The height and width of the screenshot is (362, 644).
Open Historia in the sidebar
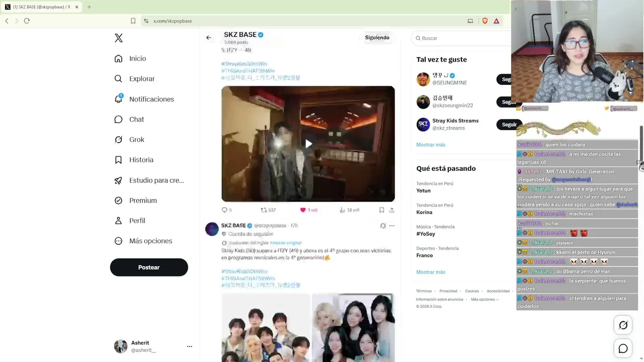[x=134, y=160]
